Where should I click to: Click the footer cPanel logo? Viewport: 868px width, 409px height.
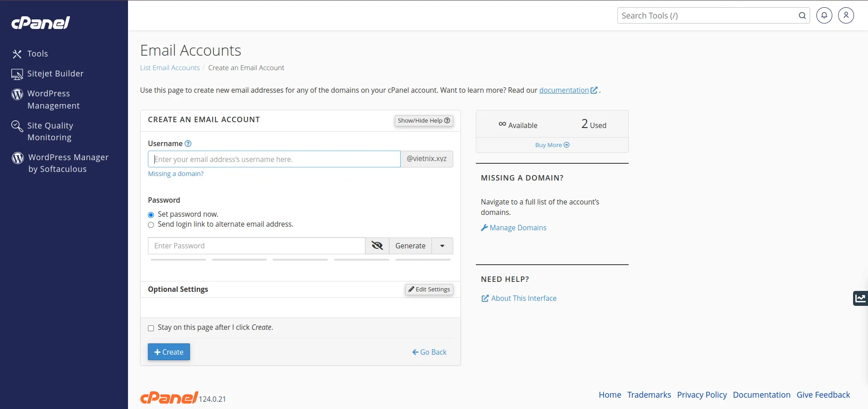point(169,397)
